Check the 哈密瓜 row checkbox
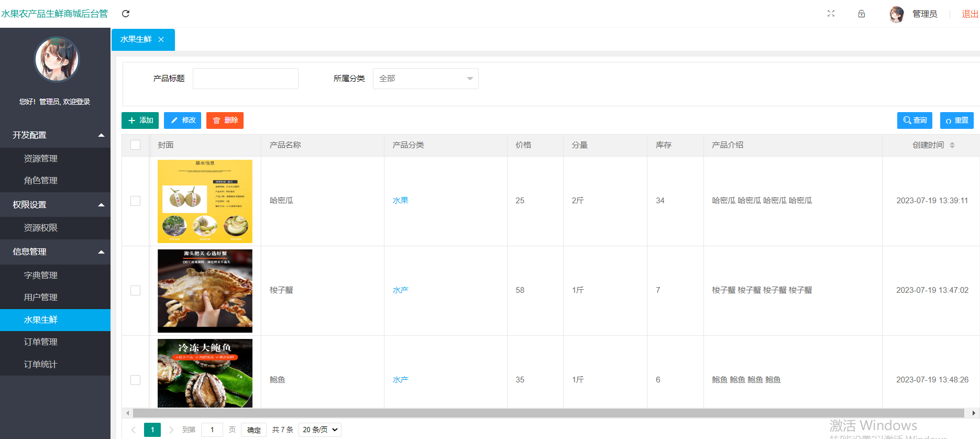This screenshot has width=980, height=439. pos(136,201)
